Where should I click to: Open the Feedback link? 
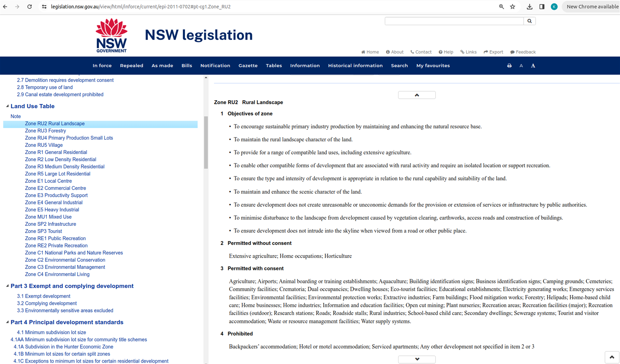(x=523, y=52)
